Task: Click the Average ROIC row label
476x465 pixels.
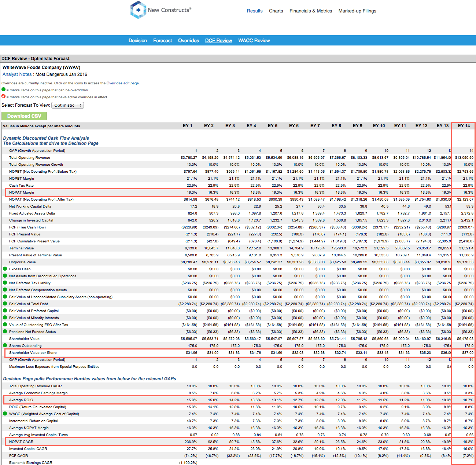Action: (21, 400)
